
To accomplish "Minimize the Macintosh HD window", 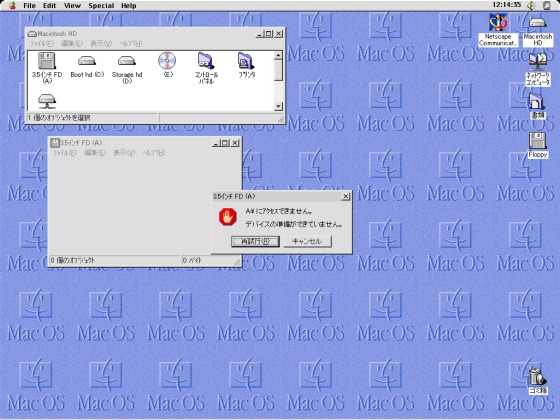I will [x=260, y=34].
